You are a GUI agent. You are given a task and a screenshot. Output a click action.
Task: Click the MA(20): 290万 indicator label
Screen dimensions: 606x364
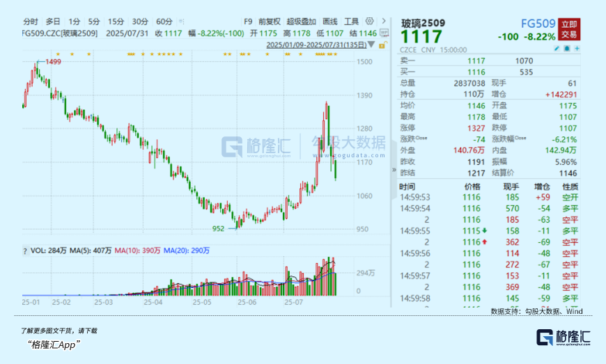[186, 251]
